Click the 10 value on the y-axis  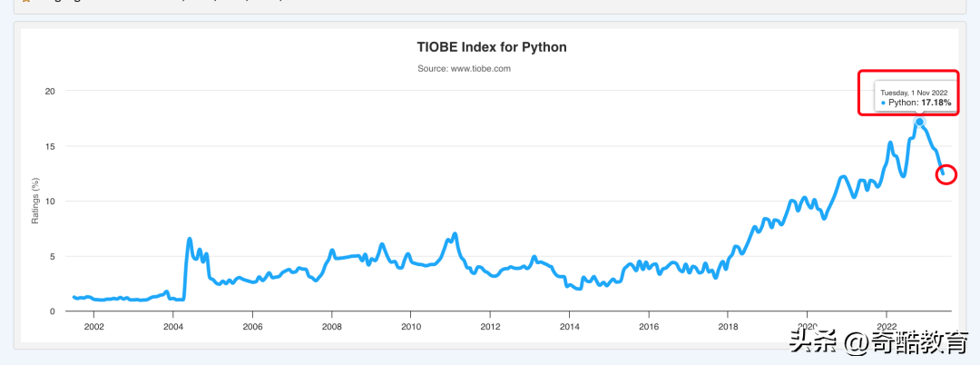[x=50, y=201]
